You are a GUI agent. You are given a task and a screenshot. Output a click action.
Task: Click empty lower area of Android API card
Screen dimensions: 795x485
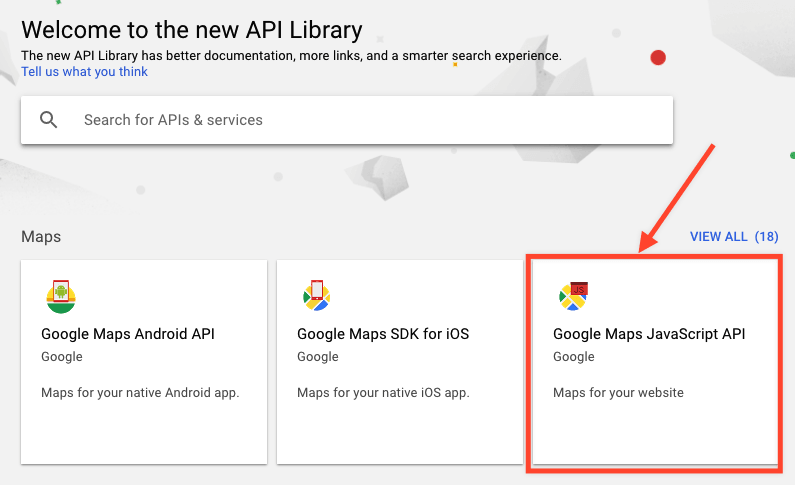[x=144, y=433]
